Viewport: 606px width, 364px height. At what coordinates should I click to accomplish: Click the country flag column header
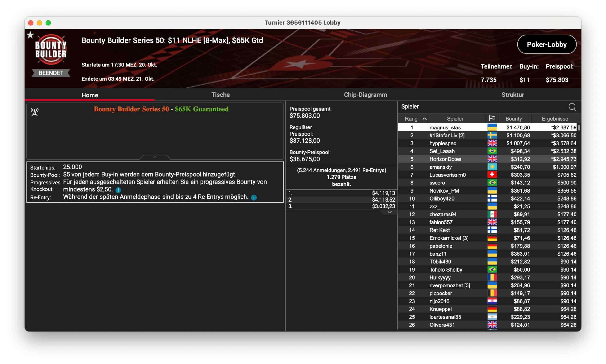click(x=492, y=118)
